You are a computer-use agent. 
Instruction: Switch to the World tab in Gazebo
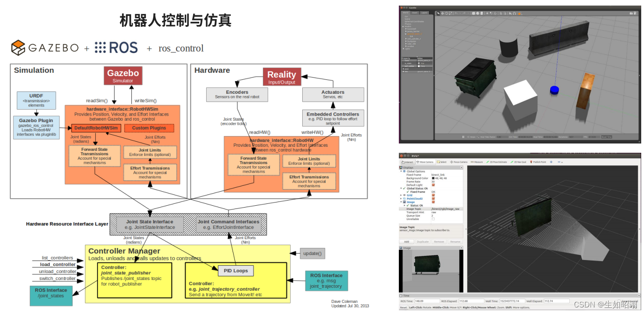[405, 13]
